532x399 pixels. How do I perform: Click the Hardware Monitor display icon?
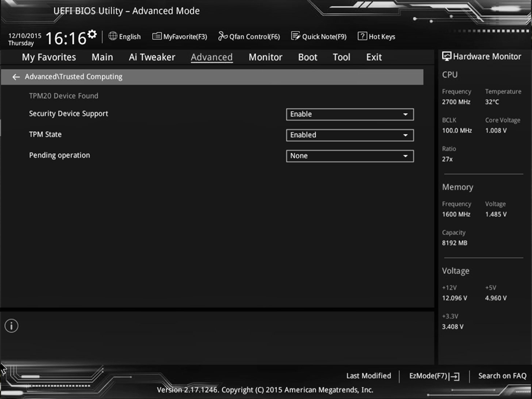(x=446, y=56)
